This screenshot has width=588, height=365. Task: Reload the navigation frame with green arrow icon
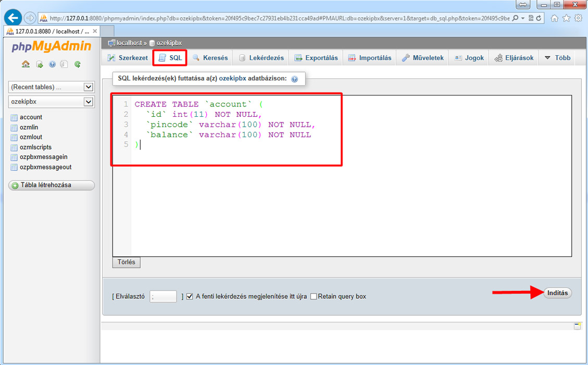78,65
